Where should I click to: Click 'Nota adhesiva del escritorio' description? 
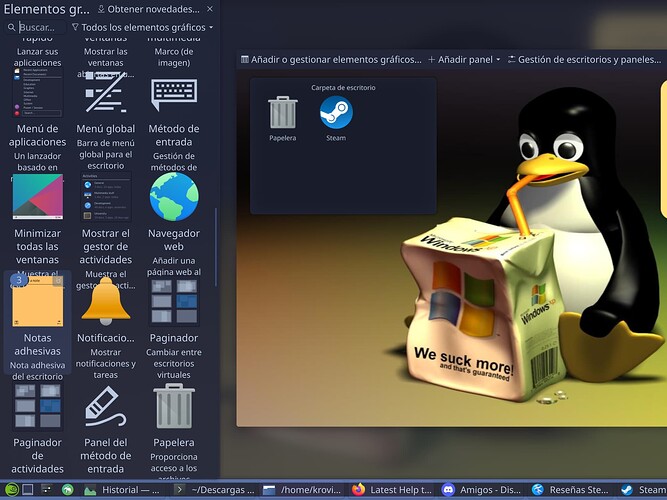[x=37, y=371]
